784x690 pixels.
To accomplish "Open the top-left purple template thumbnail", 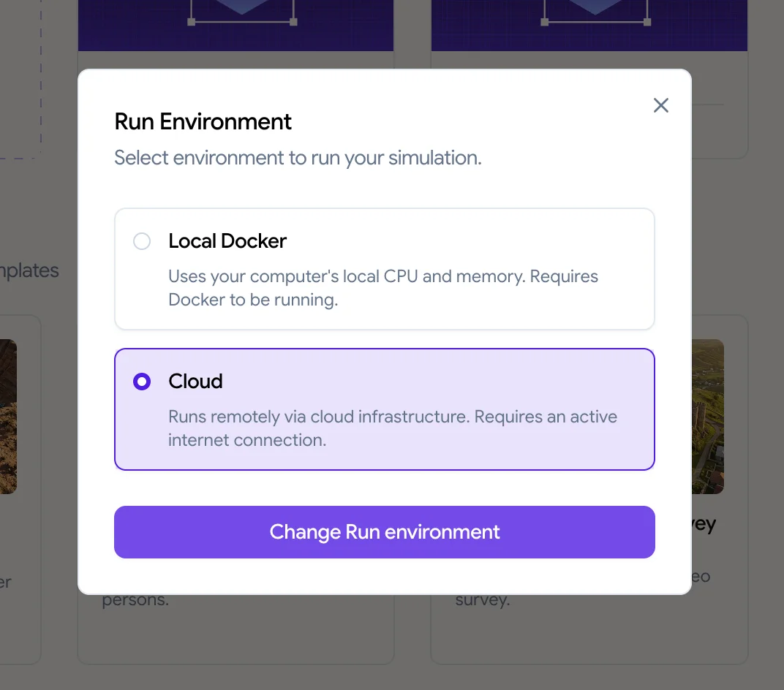I will 236,26.
